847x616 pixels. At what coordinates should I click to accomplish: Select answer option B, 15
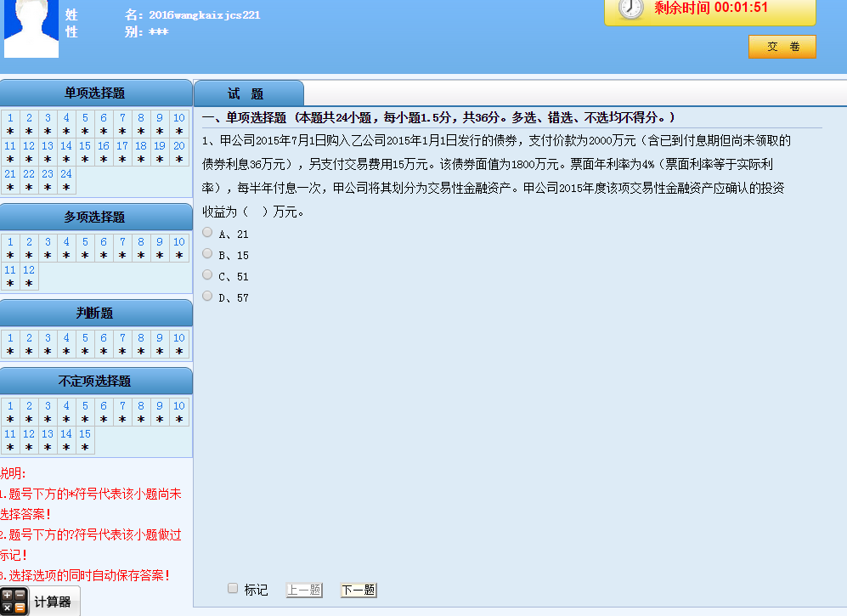pos(208,254)
